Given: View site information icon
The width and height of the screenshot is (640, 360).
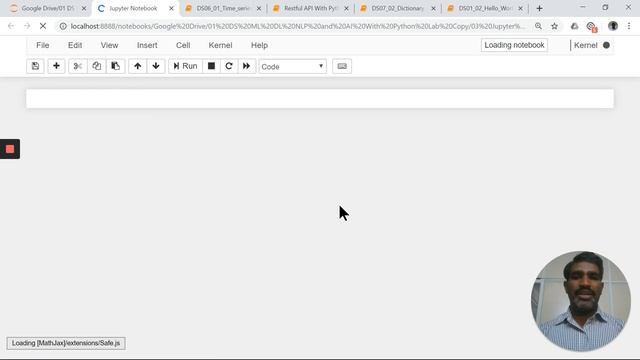Looking at the screenshot, I should click(x=63, y=26).
